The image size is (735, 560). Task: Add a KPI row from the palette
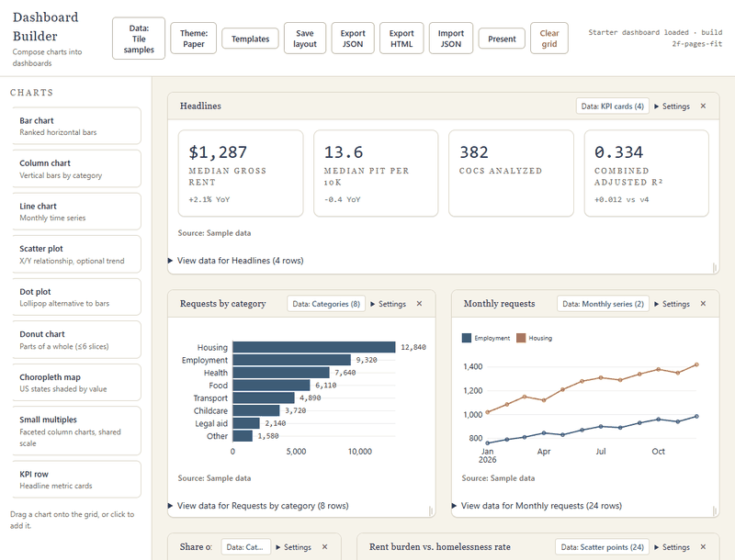click(76, 479)
